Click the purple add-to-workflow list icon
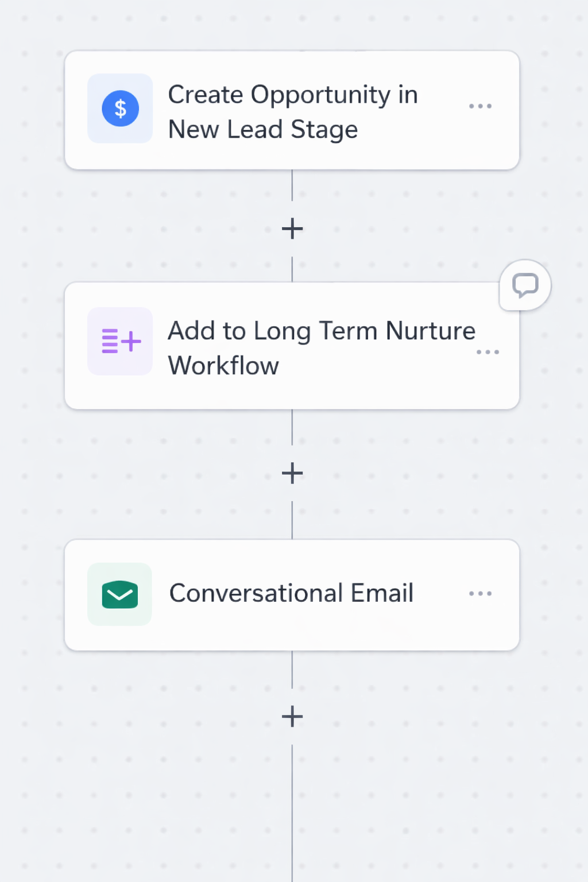The width and height of the screenshot is (588, 882). [x=120, y=341]
